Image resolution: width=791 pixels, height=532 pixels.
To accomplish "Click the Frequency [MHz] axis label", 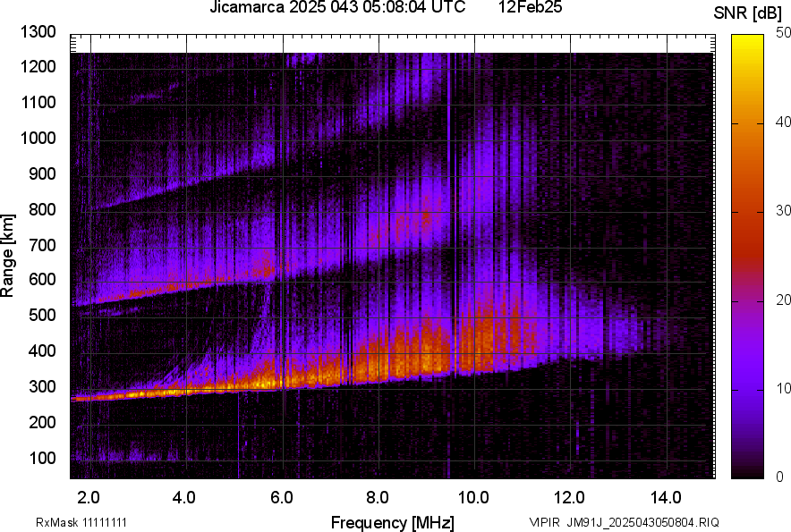I will click(392, 522).
